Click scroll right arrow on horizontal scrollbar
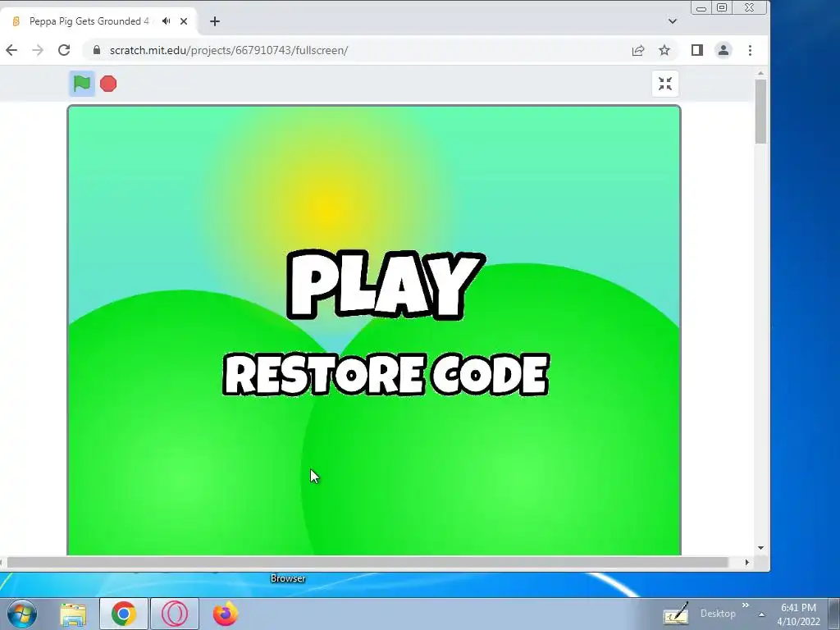Image resolution: width=840 pixels, height=630 pixels. [x=746, y=562]
